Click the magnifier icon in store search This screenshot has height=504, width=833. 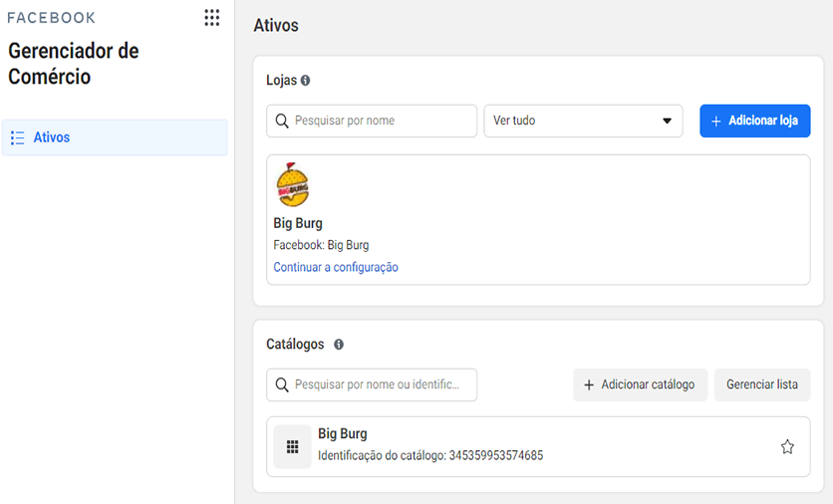click(282, 121)
